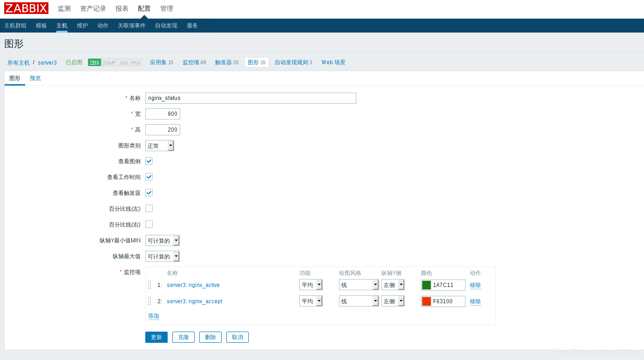The image size is (644, 360).
Task: Click the 高 field showing 200
Action: 163,130
